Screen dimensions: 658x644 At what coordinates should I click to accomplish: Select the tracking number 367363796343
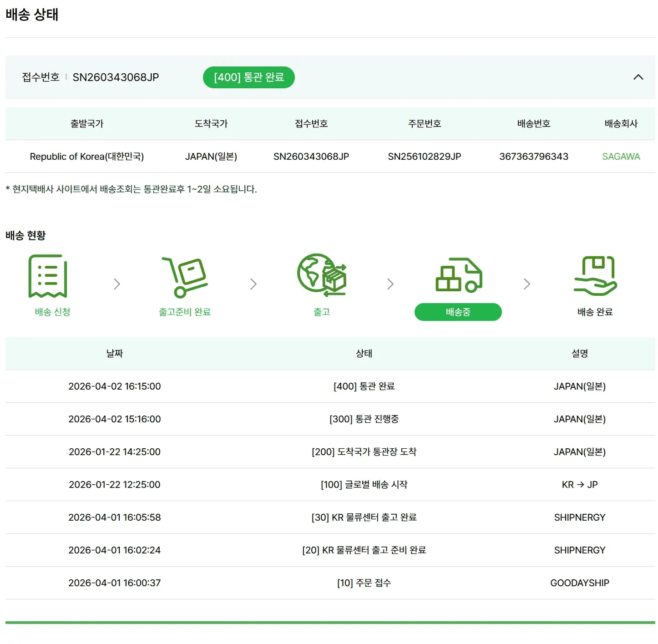pos(534,157)
